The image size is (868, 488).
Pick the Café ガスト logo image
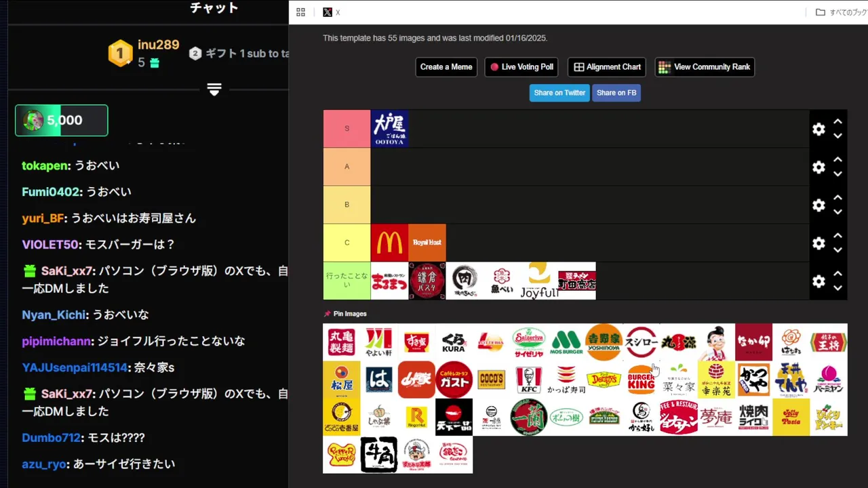coord(454,380)
